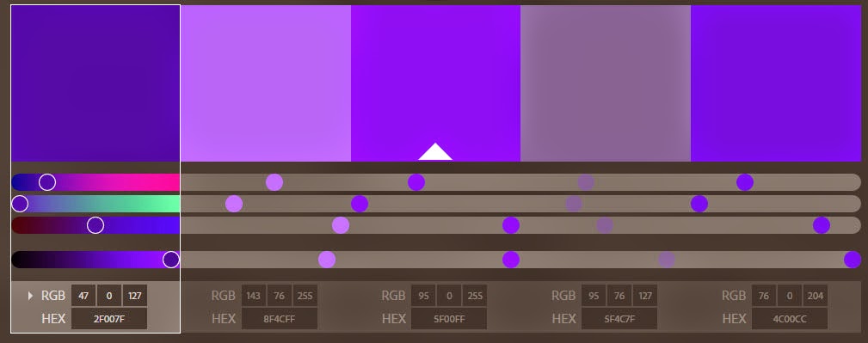This screenshot has height=343, width=868.
Task: Click the green value field of 8F4CFF color
Action: (280, 296)
